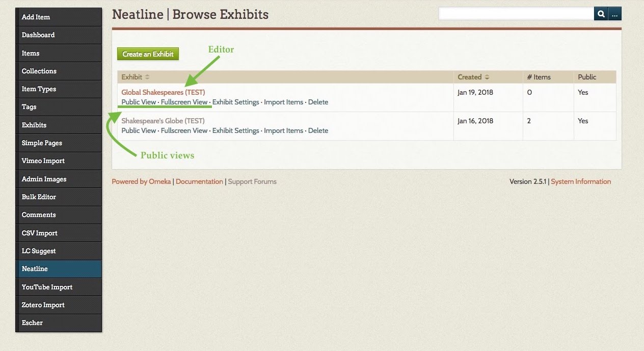Open the Support Forums footer link
The width and height of the screenshot is (644, 351).
(252, 181)
